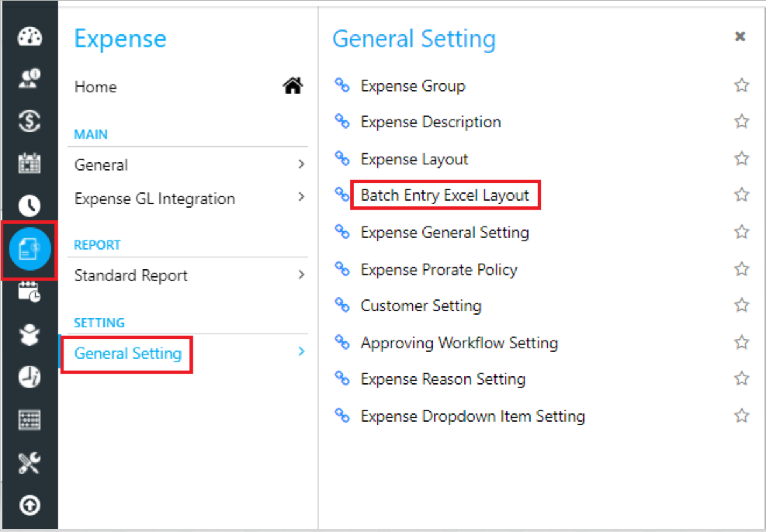Image resolution: width=766 pixels, height=532 pixels.
Task: Click the people notification sidebar icon
Action: 29,78
